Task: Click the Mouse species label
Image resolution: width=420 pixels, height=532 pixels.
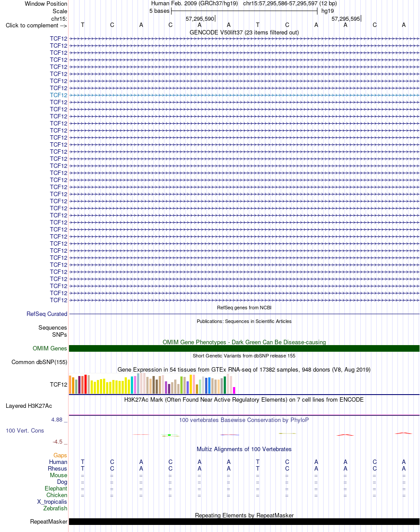Action: (59, 475)
